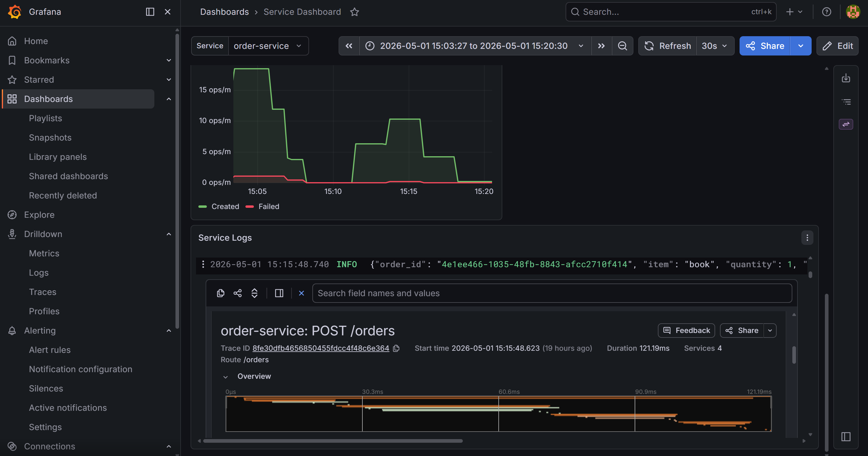Viewport: 868px width, 456px height.
Task: Open Recently deleted dashboards
Action: [x=63, y=195]
